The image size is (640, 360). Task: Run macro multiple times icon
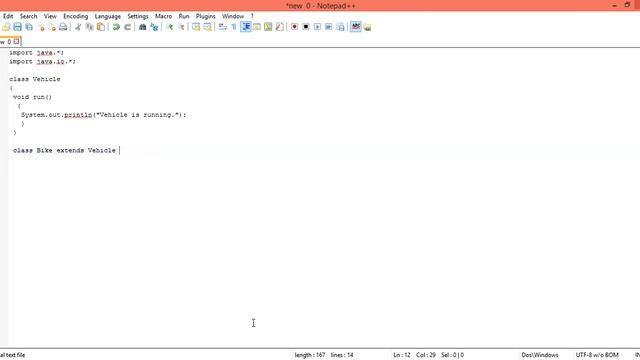click(x=329, y=27)
